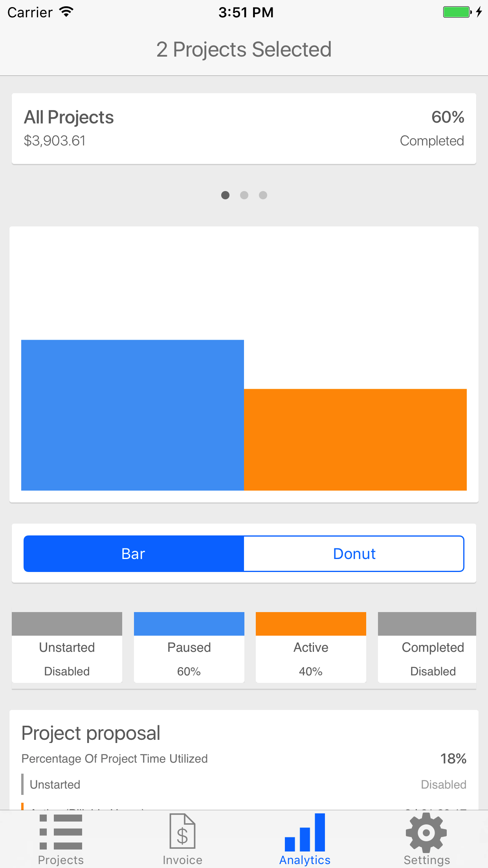This screenshot has width=488, height=868.
Task: Go to second summary page dot
Action: (244, 195)
